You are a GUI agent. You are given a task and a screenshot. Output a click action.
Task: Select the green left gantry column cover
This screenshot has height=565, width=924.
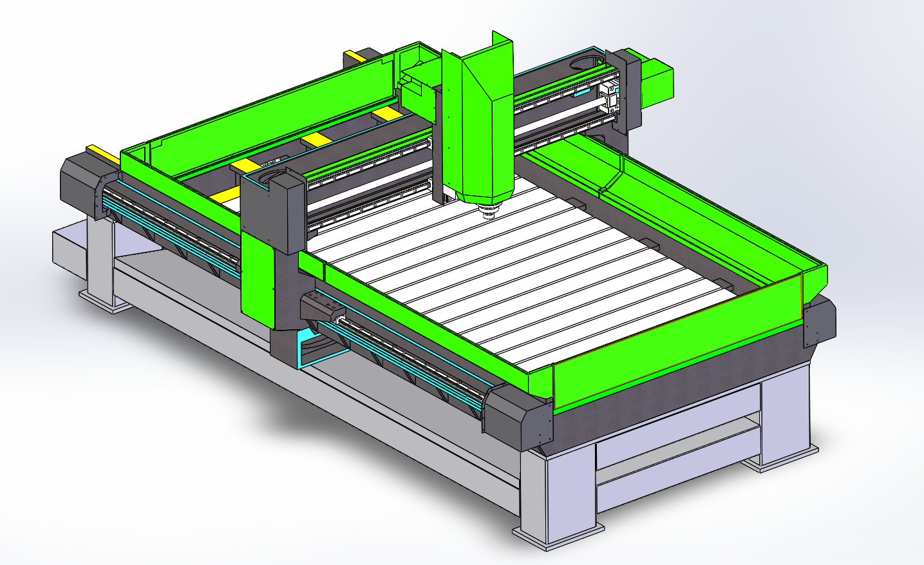point(258,277)
